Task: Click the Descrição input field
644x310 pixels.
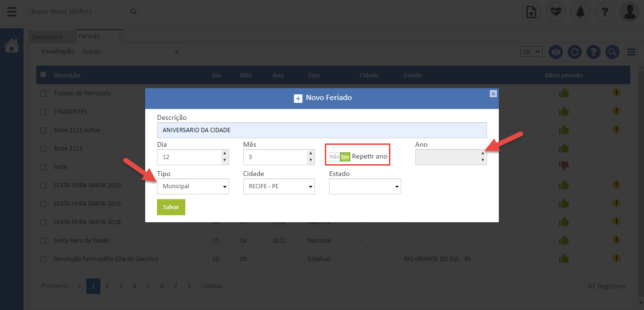Action: [x=322, y=130]
